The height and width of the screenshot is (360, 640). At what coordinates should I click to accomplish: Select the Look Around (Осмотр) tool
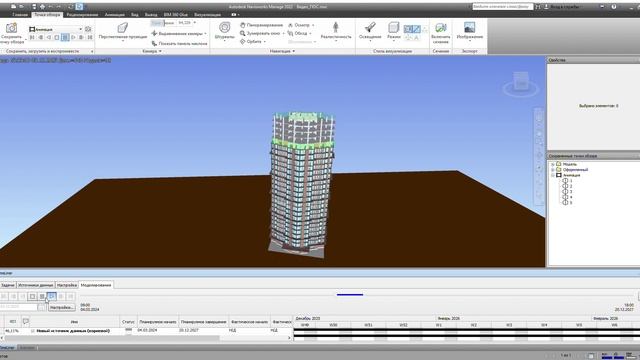click(298, 25)
